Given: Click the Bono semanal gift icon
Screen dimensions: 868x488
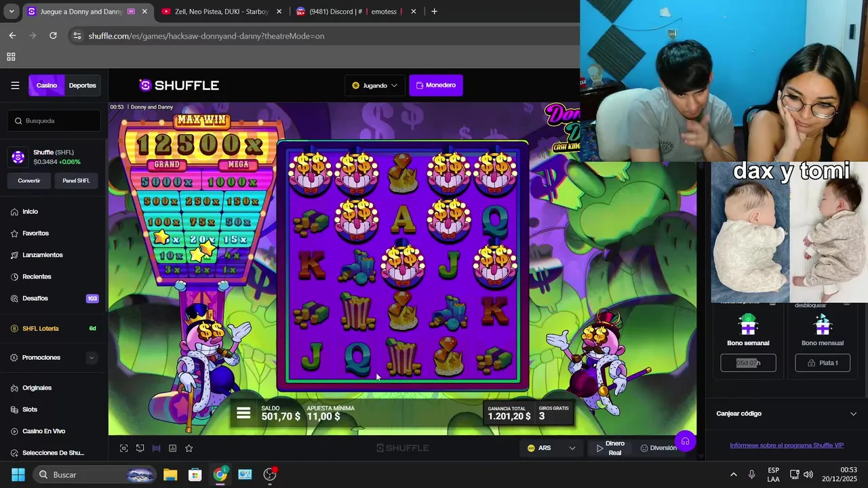Looking at the screenshot, I should coord(748,325).
